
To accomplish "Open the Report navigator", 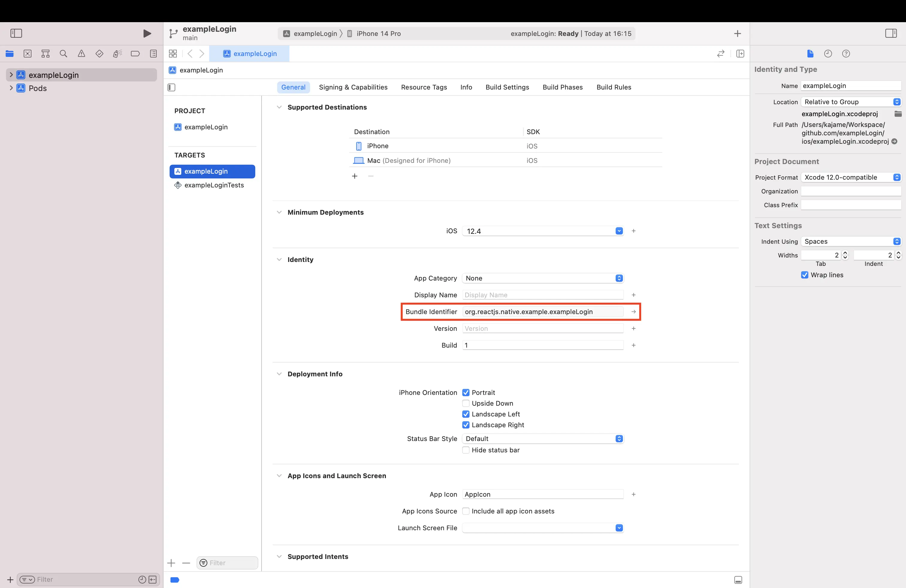I will pyautogui.click(x=153, y=54).
